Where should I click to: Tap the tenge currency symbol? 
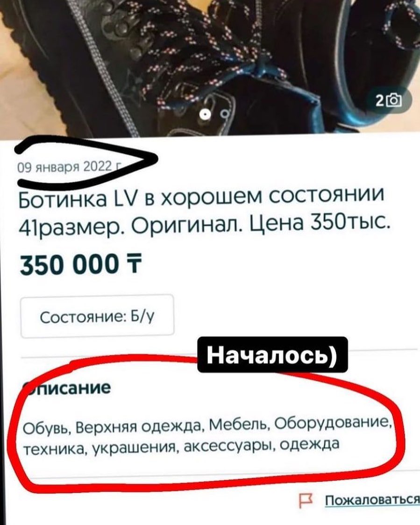click(134, 264)
